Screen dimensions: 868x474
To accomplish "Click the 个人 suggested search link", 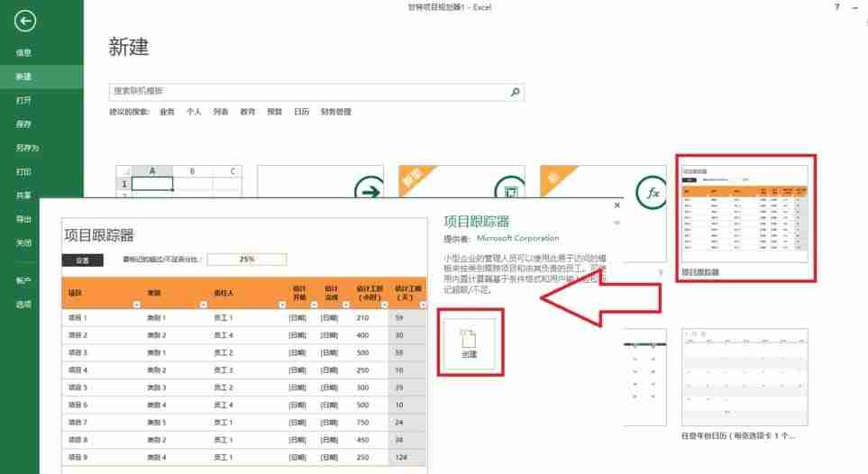I will pos(194,112).
